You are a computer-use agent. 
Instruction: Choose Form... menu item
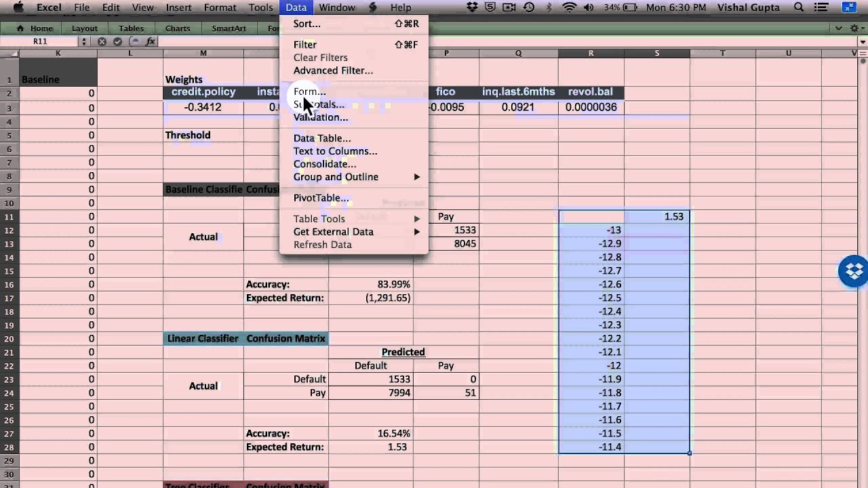tap(354, 91)
